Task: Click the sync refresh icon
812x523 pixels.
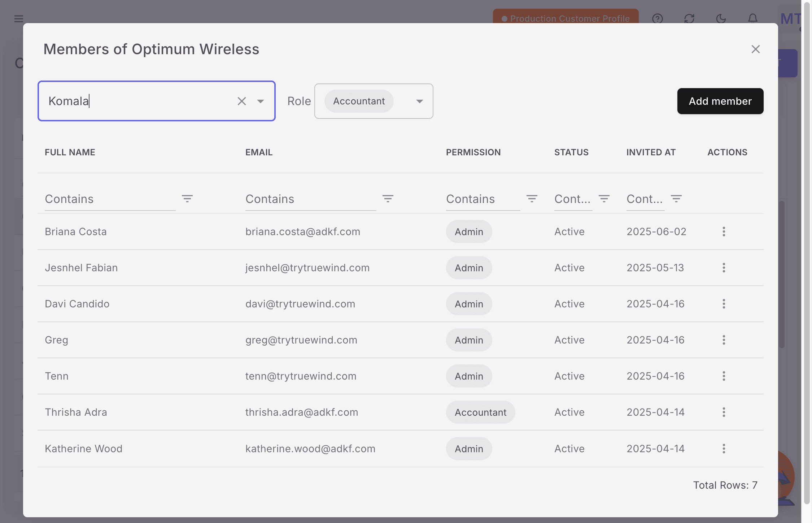Action: tap(689, 19)
